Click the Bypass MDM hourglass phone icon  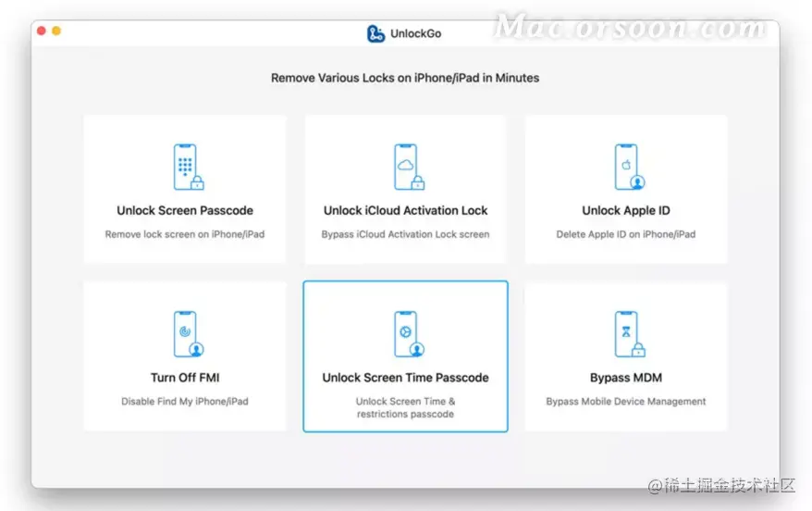tap(630, 334)
